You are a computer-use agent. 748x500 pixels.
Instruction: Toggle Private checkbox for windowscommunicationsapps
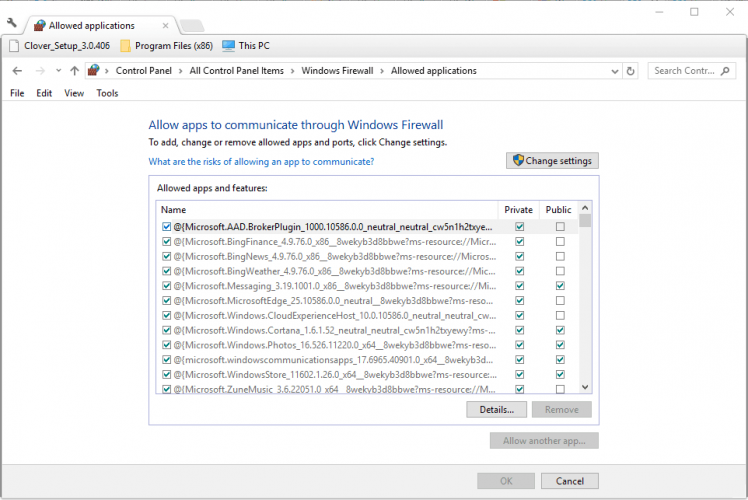tap(519, 360)
